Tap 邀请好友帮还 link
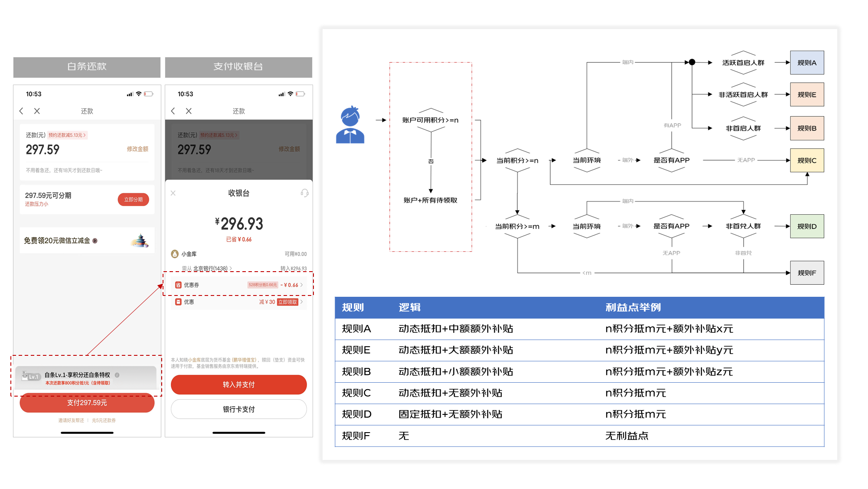The width and height of the screenshot is (868, 489). 71,420
